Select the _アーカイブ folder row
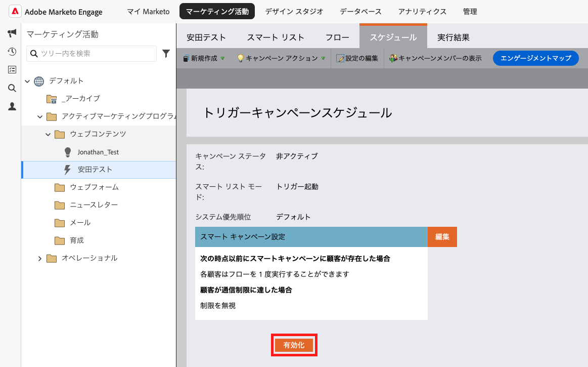588x367 pixels. coord(99,99)
